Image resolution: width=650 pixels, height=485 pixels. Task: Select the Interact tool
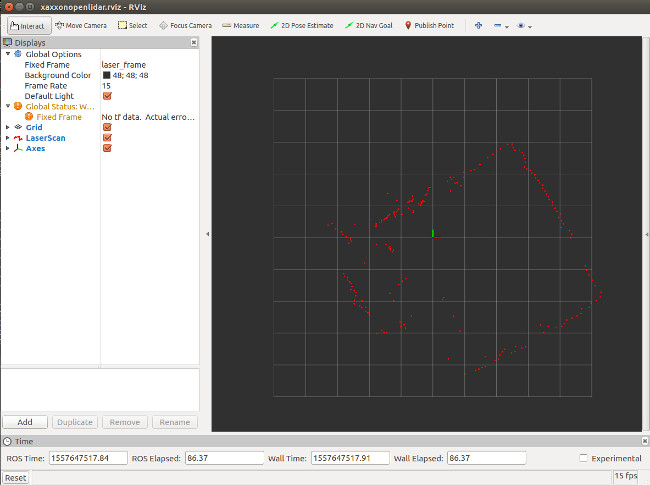point(29,26)
